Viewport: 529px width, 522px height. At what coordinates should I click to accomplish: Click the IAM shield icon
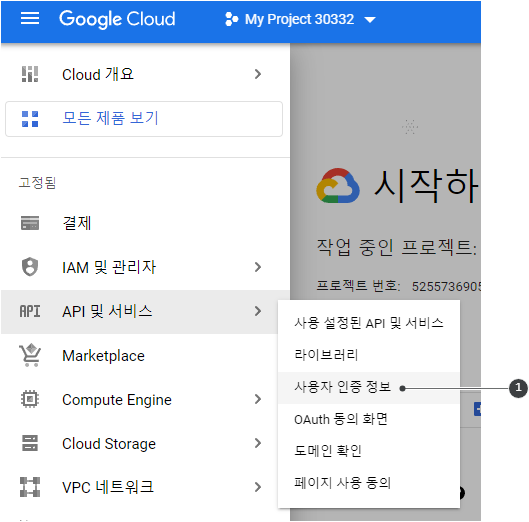(x=30, y=267)
